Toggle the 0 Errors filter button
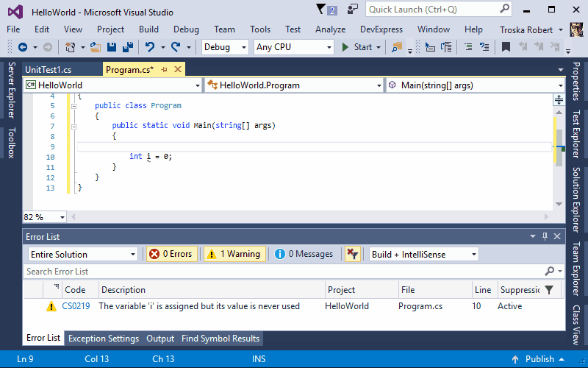 click(x=172, y=254)
